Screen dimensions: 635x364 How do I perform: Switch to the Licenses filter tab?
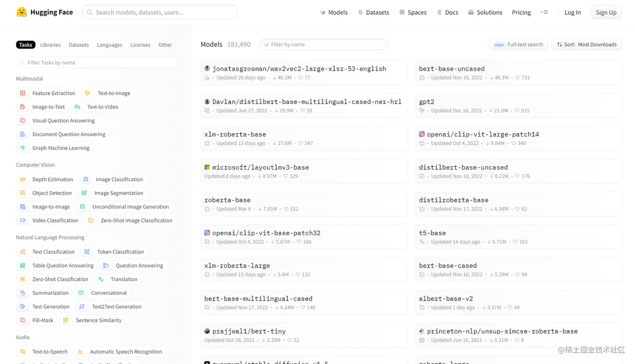(x=140, y=45)
